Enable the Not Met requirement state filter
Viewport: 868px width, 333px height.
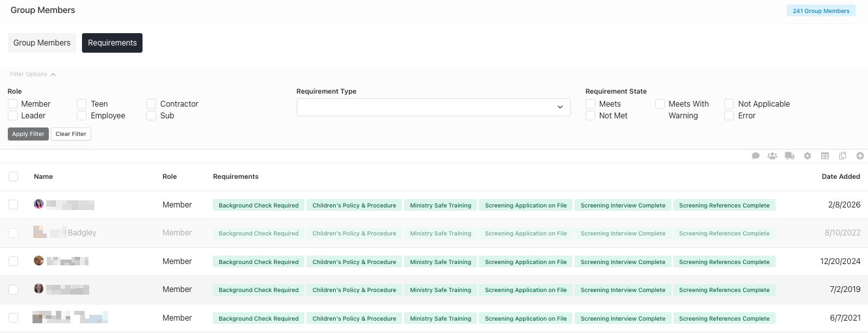tap(591, 116)
